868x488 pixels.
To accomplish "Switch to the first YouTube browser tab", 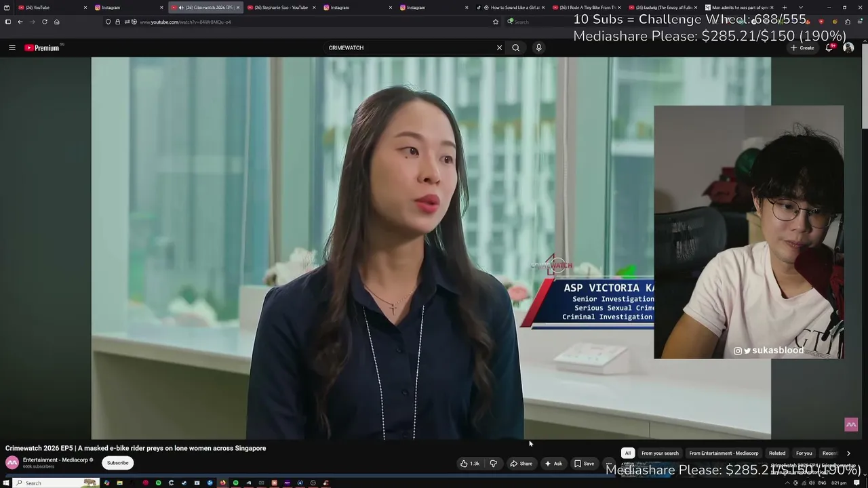I will tap(51, 7).
